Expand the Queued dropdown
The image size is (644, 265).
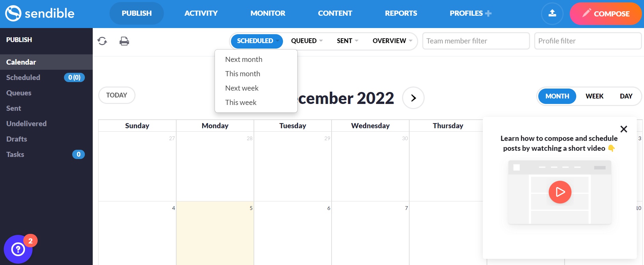pos(307,41)
